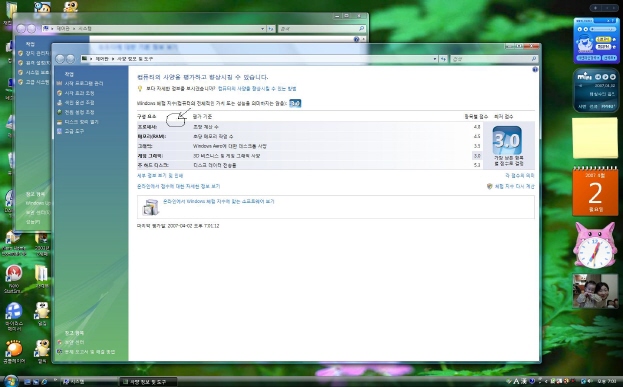623x387 pixels.
Task: Click the 성능 정보 및 도구 taskbar button
Action: point(149,382)
